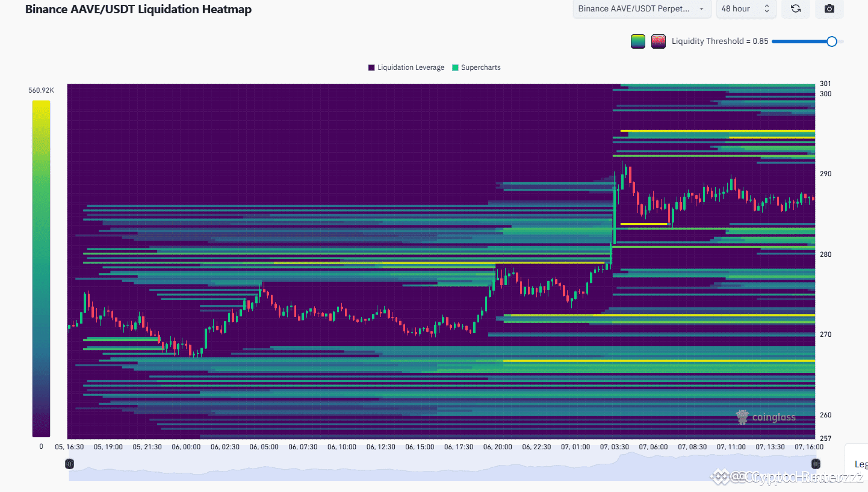Toggle Supercharts legend series
The width and height of the screenshot is (868, 492).
476,67
